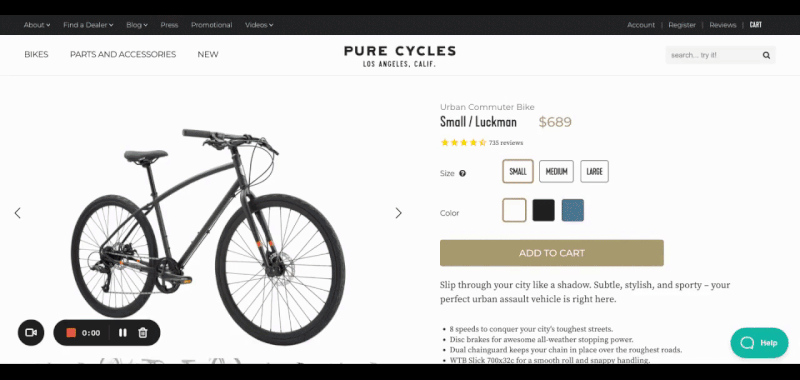Viewport: 800px width, 380px height.
Task: Pause the recording
Action: [122, 333]
